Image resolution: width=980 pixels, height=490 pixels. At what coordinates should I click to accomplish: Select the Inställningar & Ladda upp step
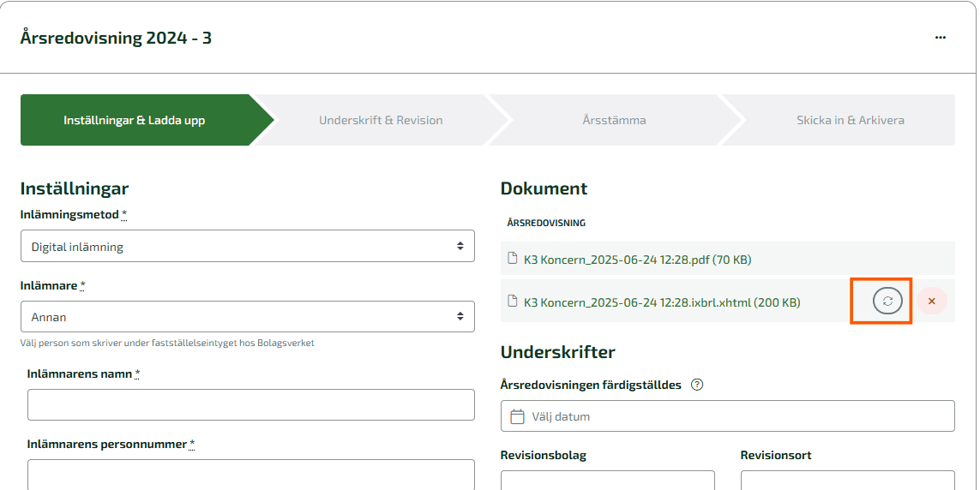coord(135,120)
